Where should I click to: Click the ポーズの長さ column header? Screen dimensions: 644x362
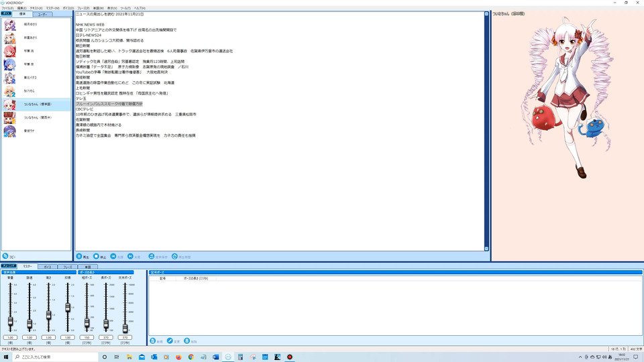(x=195, y=278)
